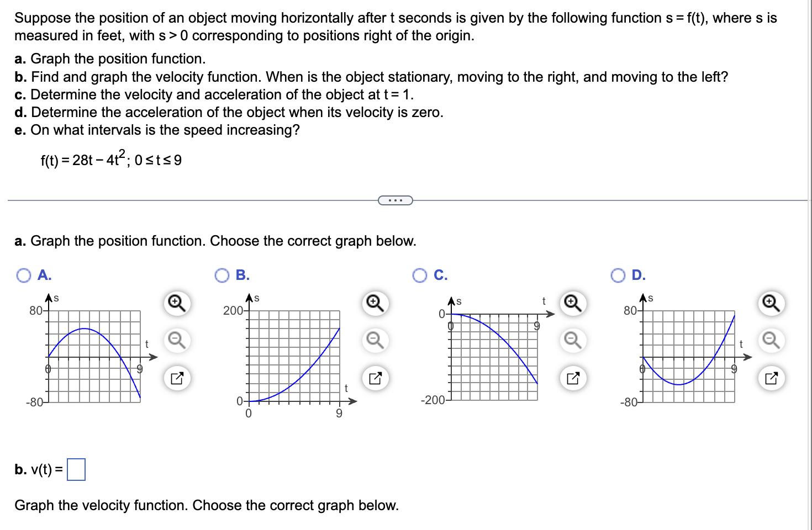This screenshot has width=812, height=530.
Task: Open graph B in a larger window
Action: coord(375,378)
